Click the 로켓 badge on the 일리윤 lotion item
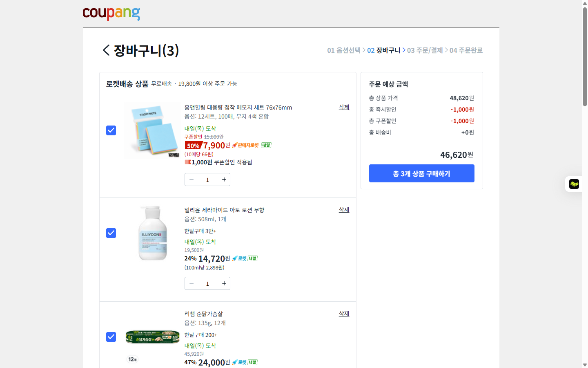This screenshot has width=588, height=368. pos(239,258)
